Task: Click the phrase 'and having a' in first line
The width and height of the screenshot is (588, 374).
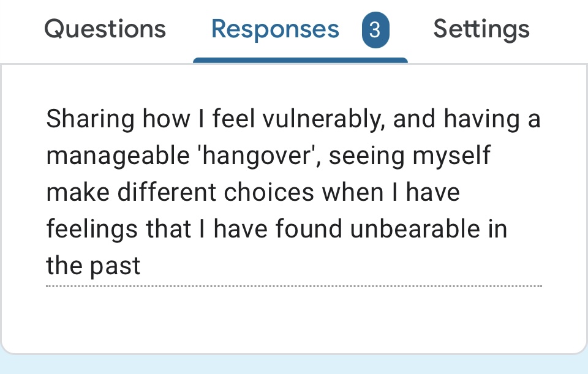Action: click(x=467, y=119)
